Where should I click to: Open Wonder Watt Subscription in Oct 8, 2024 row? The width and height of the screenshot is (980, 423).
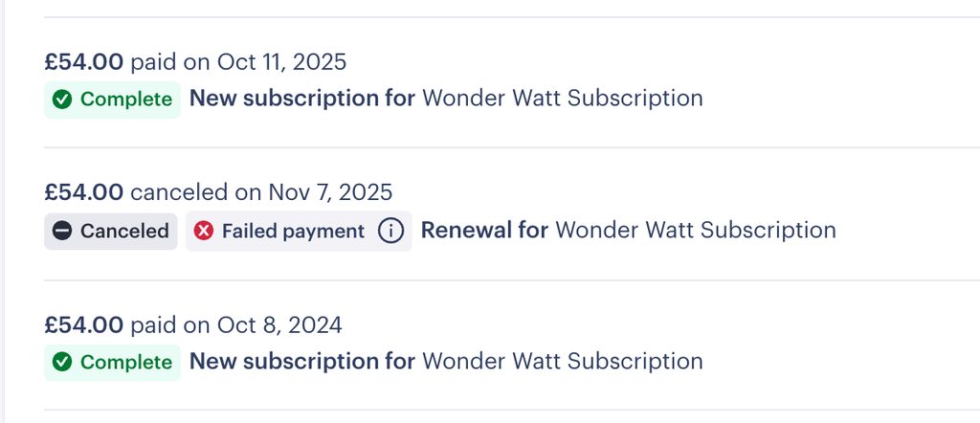(562, 361)
